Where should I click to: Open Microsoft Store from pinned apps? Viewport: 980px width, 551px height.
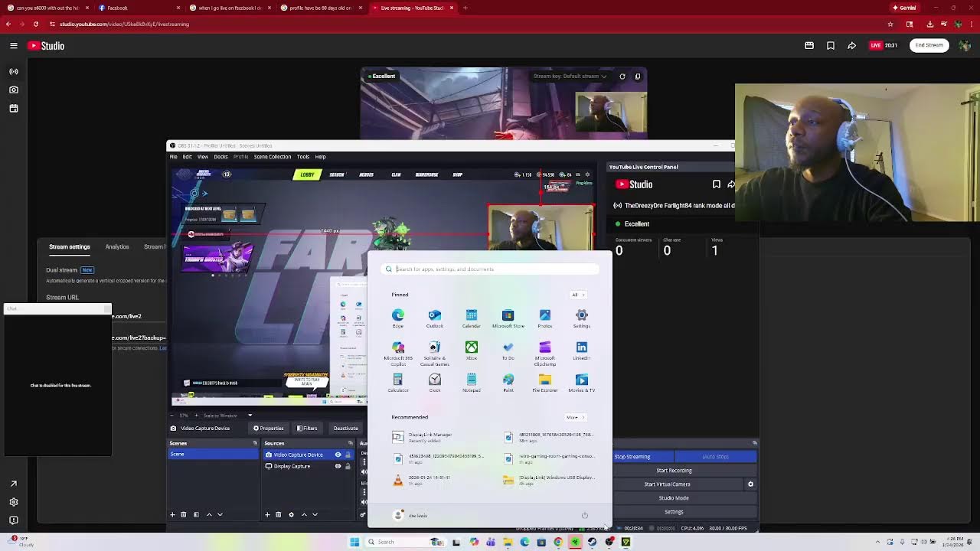click(508, 318)
